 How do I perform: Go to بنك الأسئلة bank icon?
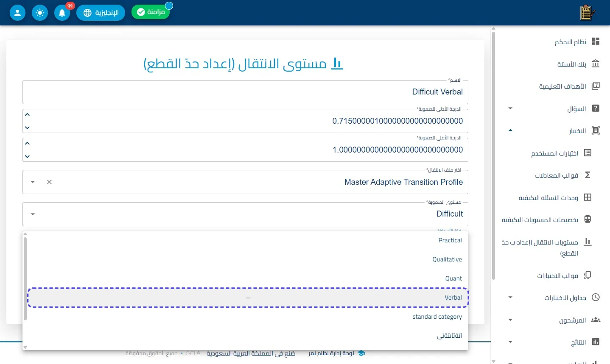click(596, 64)
